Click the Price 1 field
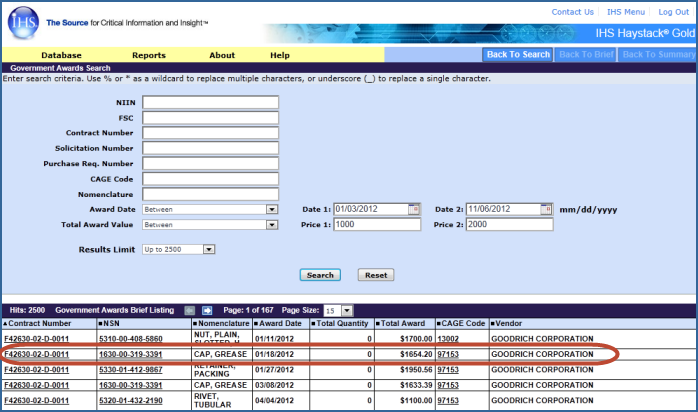 pyautogui.click(x=377, y=224)
